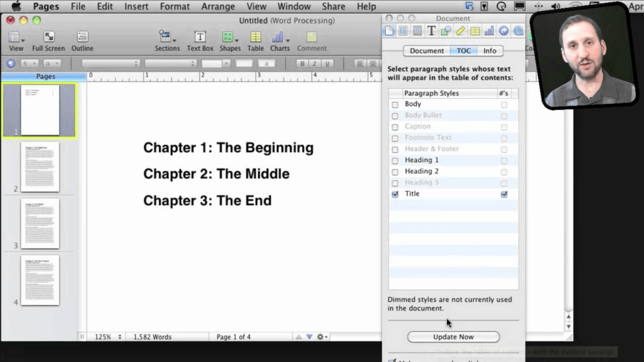Image resolution: width=644 pixels, height=362 pixels.
Task: Open the font size dropdown
Action: pos(216,63)
